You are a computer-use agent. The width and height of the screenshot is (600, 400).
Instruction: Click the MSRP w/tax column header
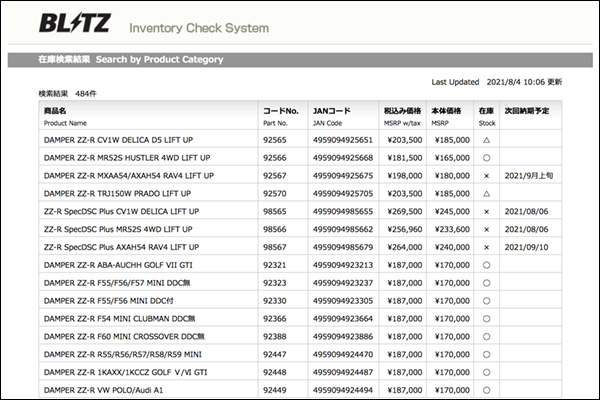click(403, 116)
